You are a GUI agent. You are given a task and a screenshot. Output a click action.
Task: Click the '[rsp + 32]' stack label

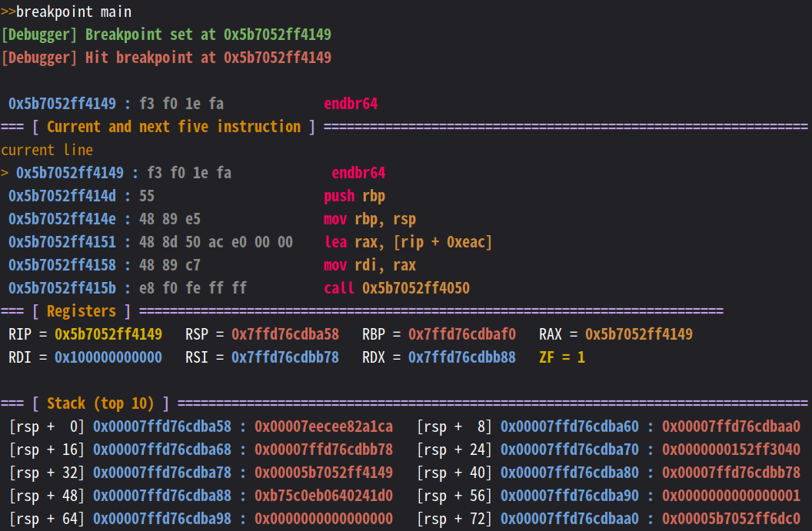[47, 473]
